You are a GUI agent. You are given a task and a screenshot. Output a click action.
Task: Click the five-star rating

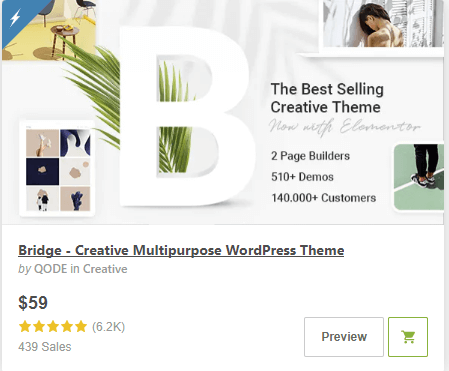(53, 327)
